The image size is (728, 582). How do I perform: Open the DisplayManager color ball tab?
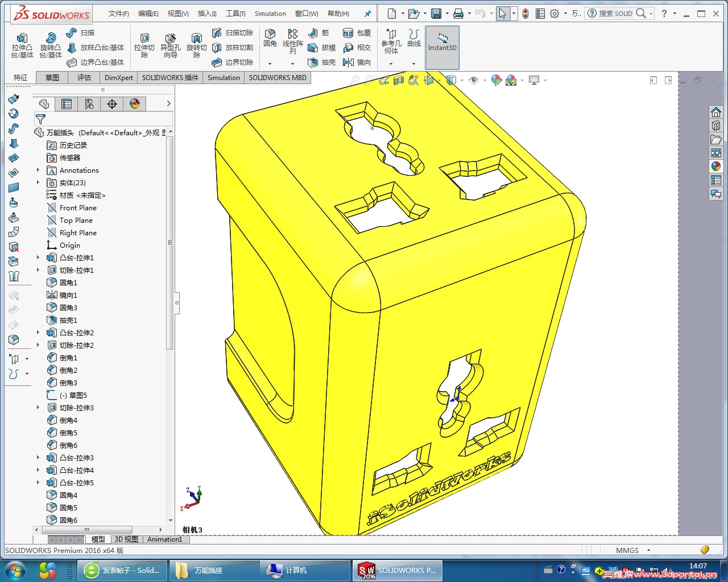135,104
